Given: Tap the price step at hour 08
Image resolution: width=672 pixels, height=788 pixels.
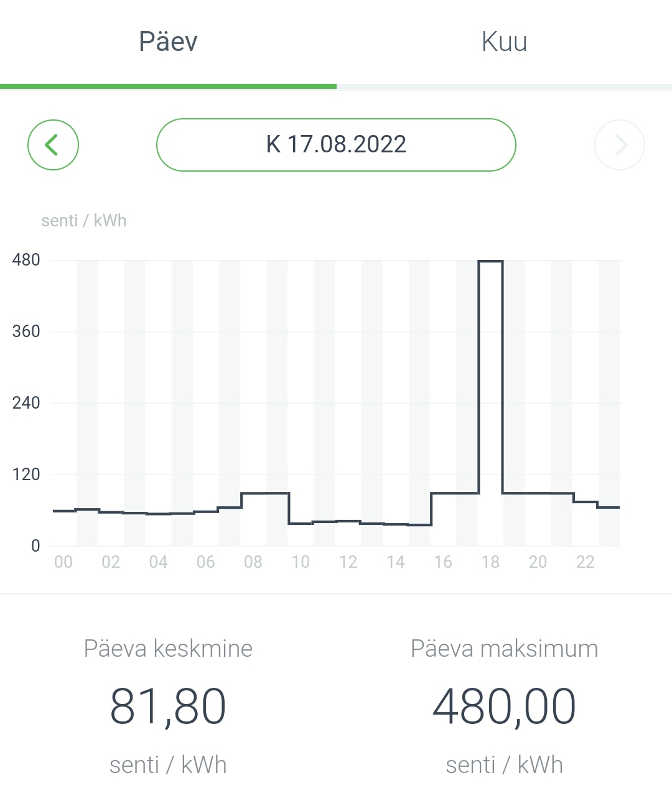Looking at the screenshot, I should click(253, 493).
